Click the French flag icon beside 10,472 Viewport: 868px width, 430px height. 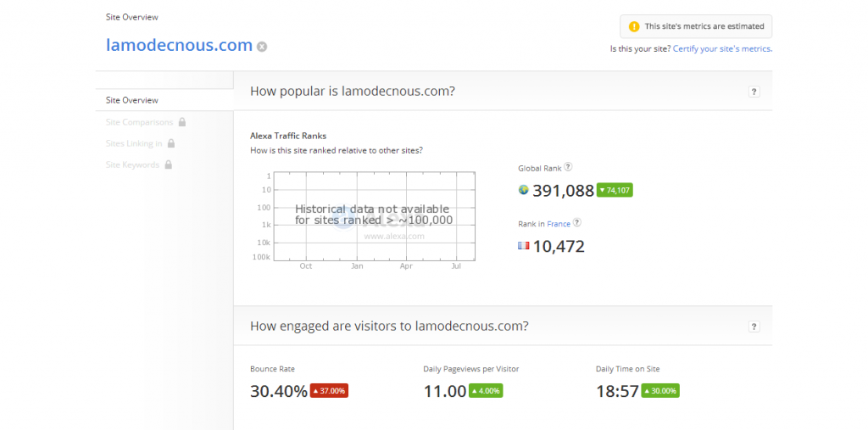pos(524,245)
